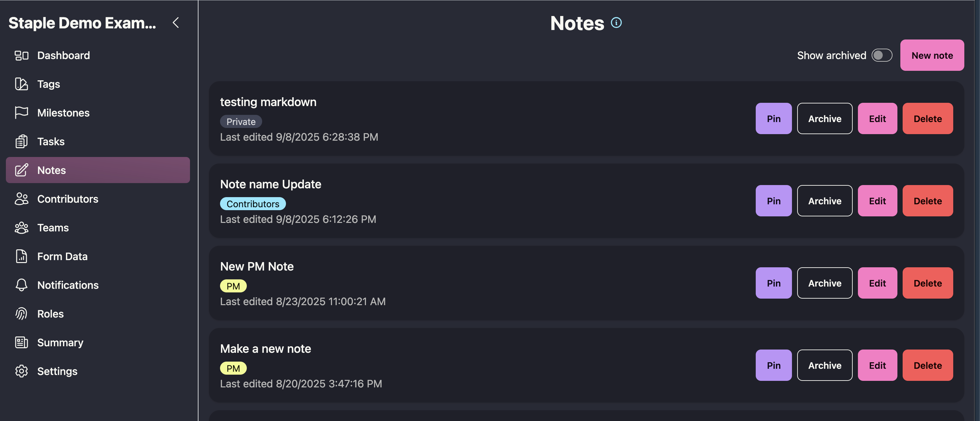Click the Settings gear icon

tap(21, 371)
